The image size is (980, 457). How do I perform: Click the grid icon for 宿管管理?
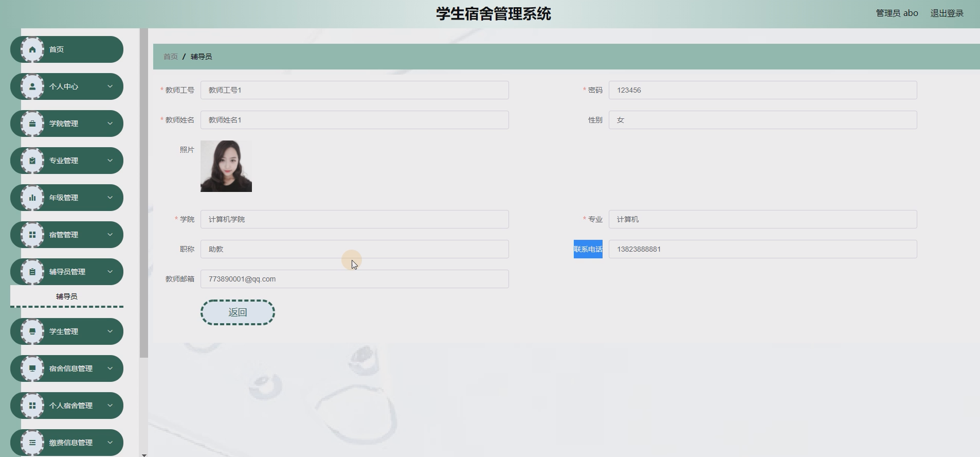pos(32,235)
